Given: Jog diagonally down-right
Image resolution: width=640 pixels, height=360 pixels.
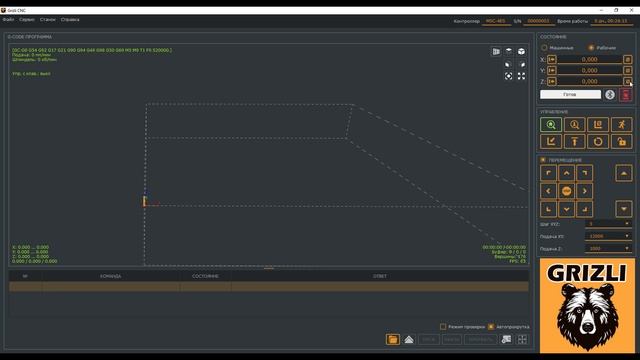Looking at the screenshot, I should coord(584,209).
